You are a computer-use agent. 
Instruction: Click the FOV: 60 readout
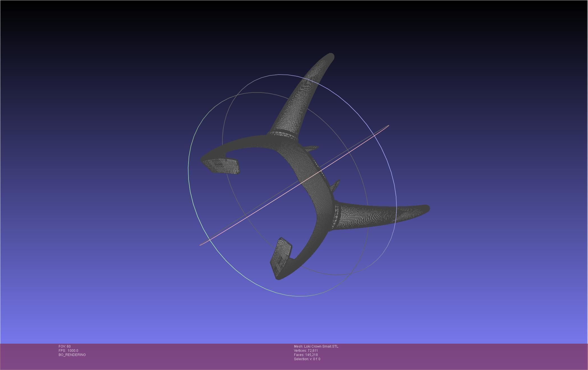[65, 346]
